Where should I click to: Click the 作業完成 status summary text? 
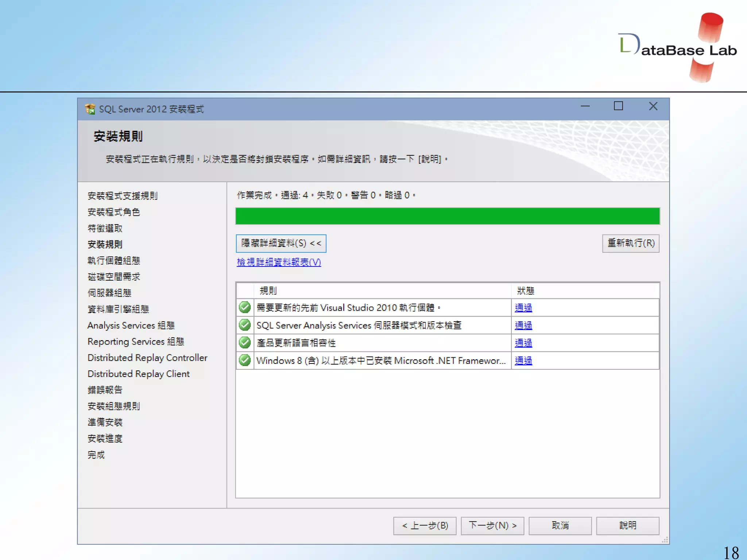pos(326,195)
